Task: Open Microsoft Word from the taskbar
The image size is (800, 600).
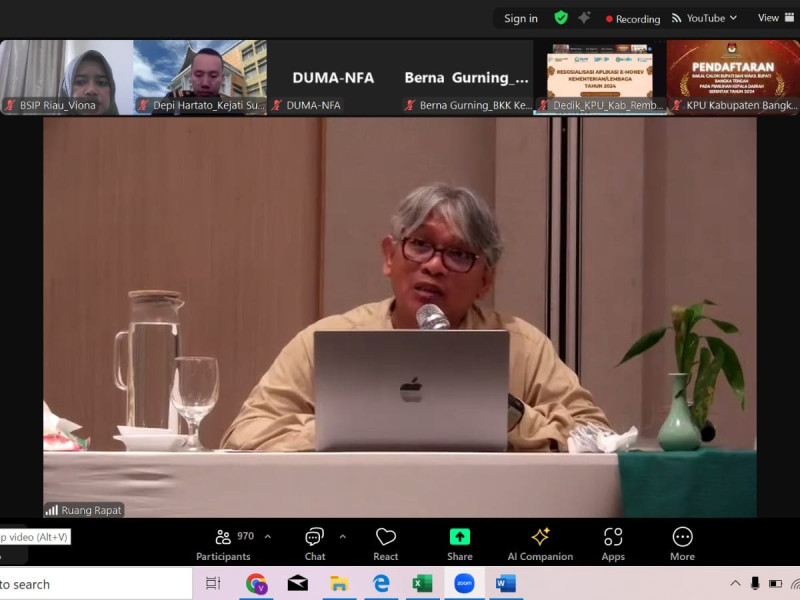Action: pyautogui.click(x=505, y=584)
